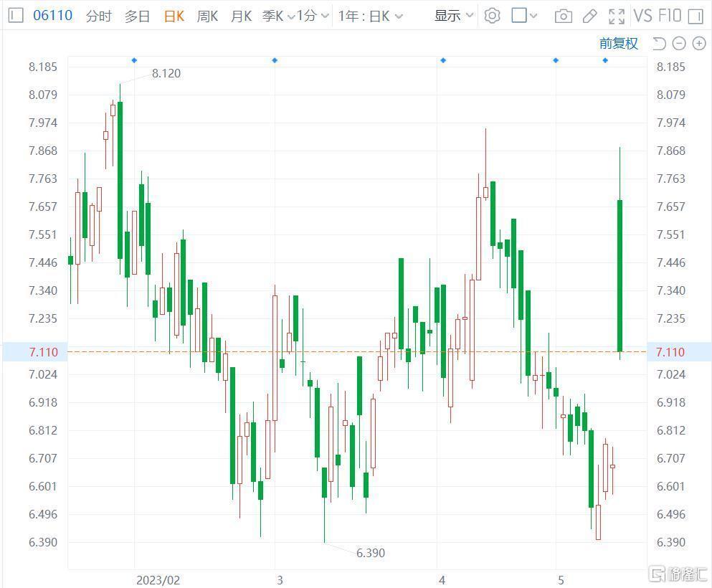Click 前复权 adjustment setting
Image resolution: width=712 pixels, height=588 pixels.
pyautogui.click(x=619, y=44)
